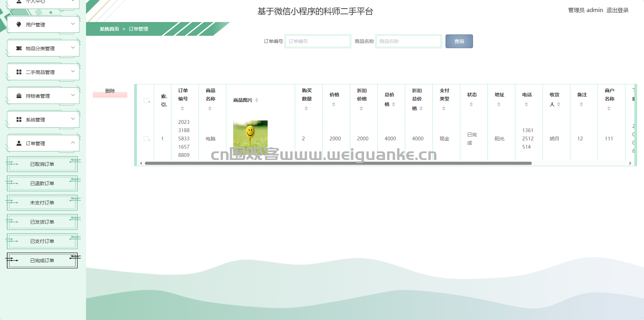Click the person icon beside 订单管理

[19, 143]
